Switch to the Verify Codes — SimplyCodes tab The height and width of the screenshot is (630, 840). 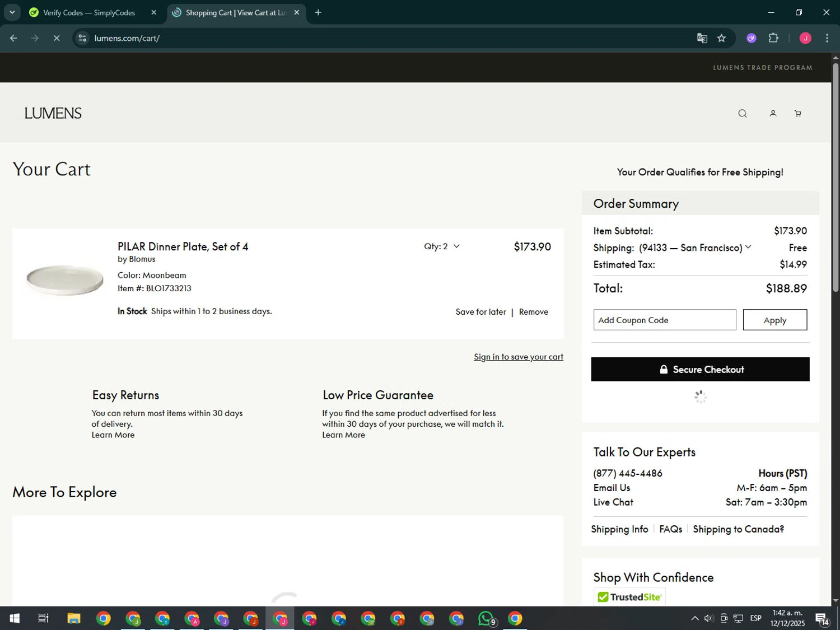coord(90,12)
